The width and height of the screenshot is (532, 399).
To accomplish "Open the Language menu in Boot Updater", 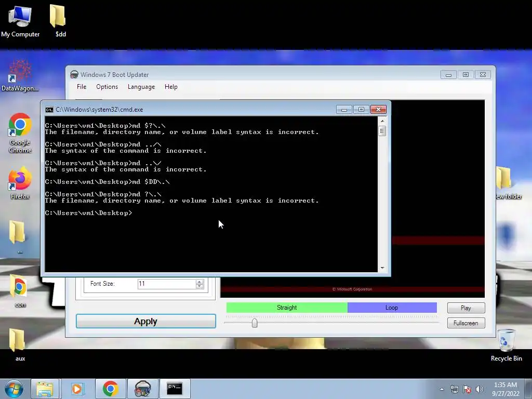I will [x=141, y=87].
